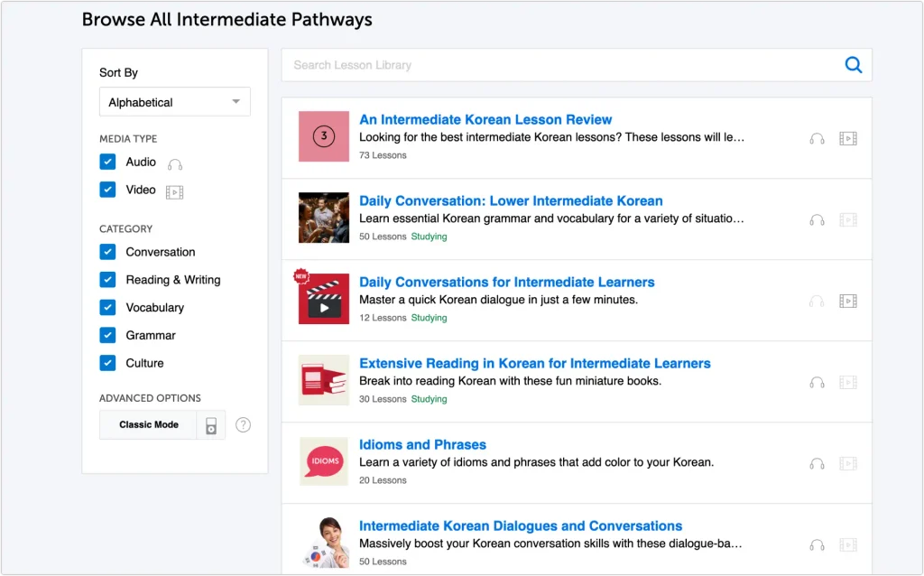
Task: Click video icon for Daily Conversations for Intermediate Learners
Action: coord(848,302)
